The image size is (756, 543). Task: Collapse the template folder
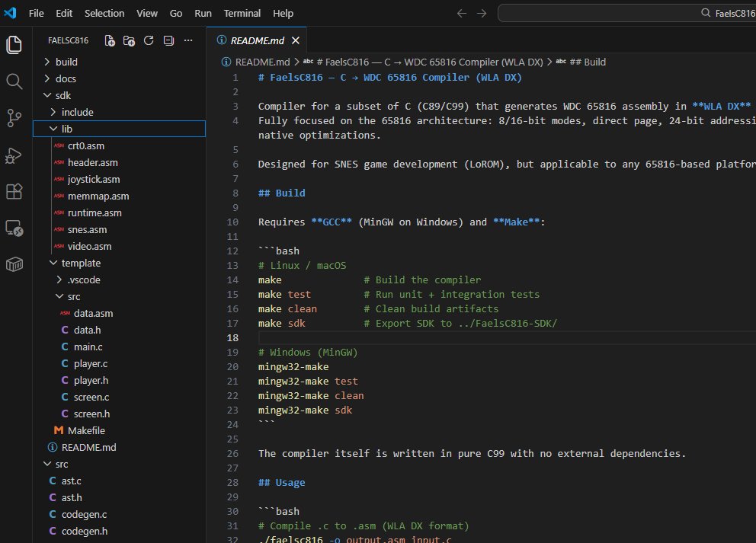tap(81, 263)
